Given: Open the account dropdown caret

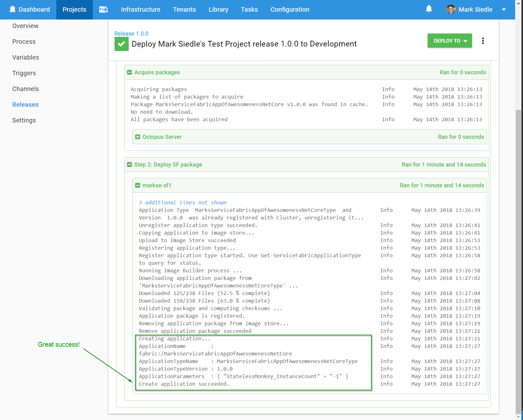Looking at the screenshot, I should 504,9.
